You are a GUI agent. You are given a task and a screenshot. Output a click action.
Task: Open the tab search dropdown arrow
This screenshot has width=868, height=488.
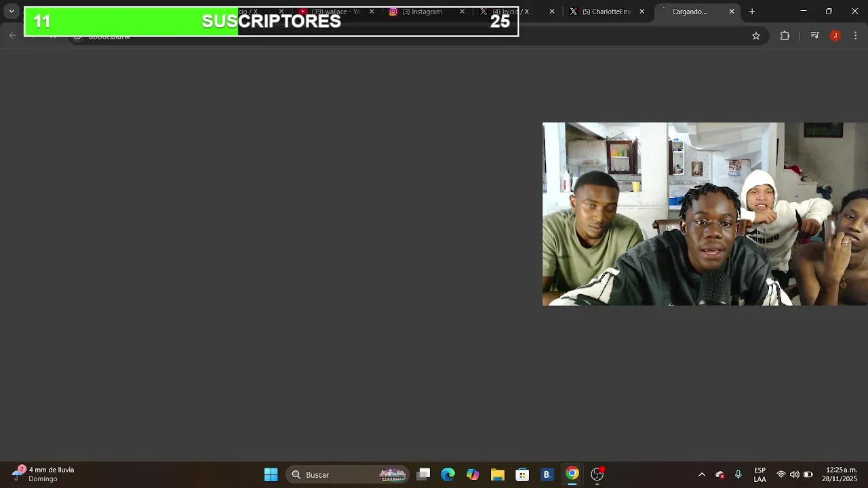pos(12,12)
